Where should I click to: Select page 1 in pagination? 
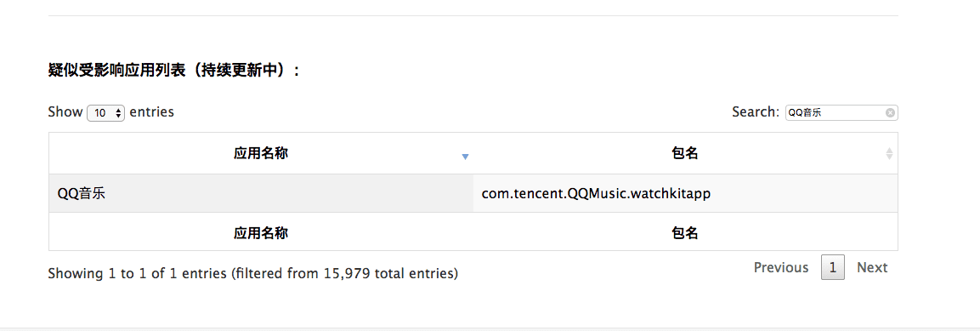(x=832, y=267)
